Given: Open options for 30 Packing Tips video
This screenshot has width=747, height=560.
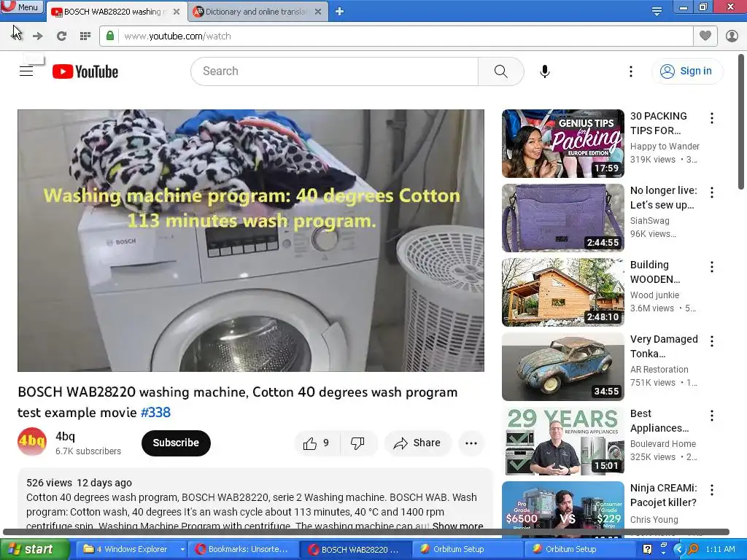Looking at the screenshot, I should tap(712, 118).
